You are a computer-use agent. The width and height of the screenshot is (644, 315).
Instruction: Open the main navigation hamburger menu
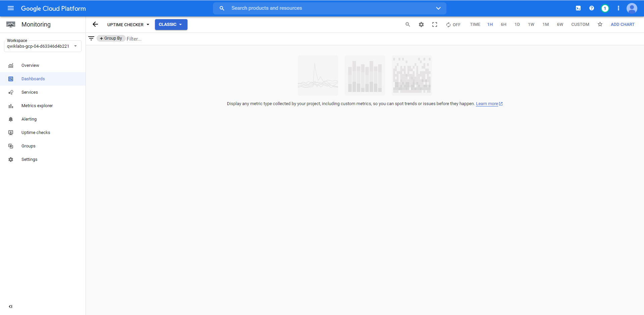click(11, 8)
